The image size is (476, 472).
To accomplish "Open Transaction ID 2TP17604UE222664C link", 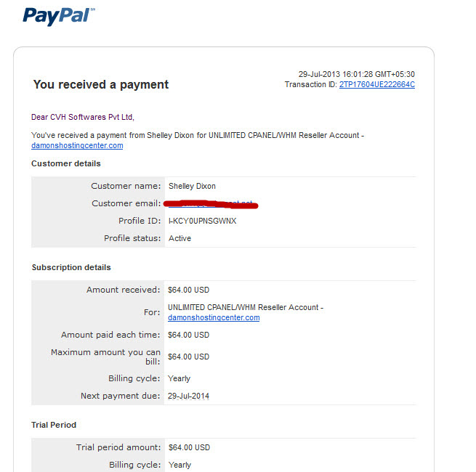I will [376, 85].
